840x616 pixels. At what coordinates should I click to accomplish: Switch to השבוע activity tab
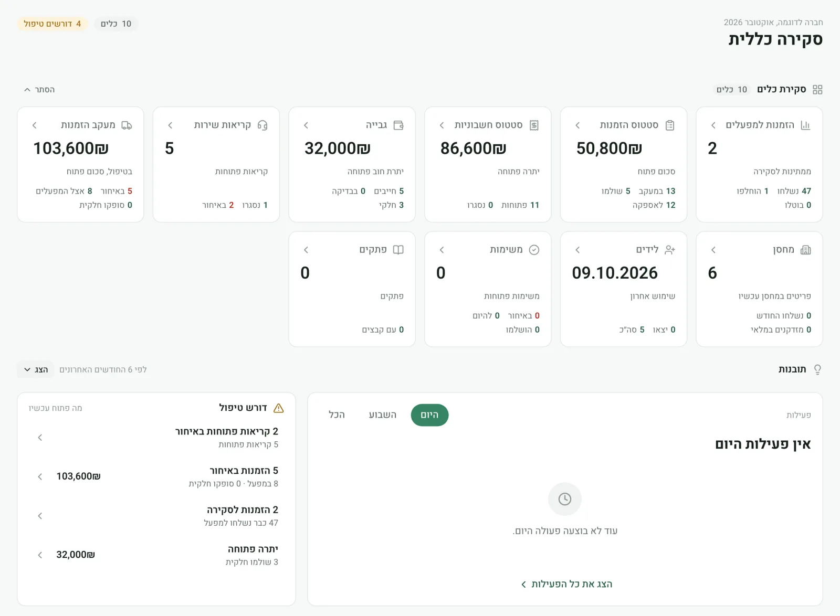[382, 415]
